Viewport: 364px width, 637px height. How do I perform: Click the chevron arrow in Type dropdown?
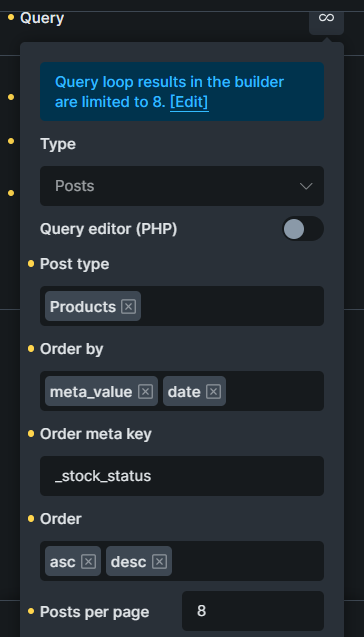coord(306,186)
